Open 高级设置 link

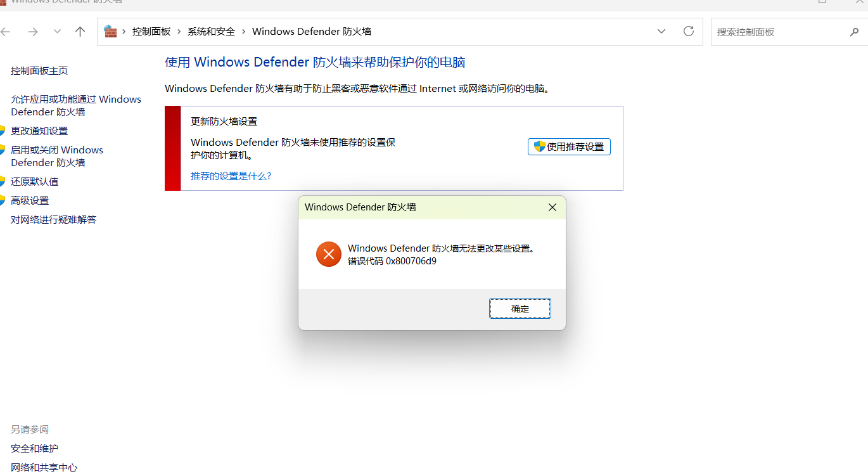(x=30, y=201)
